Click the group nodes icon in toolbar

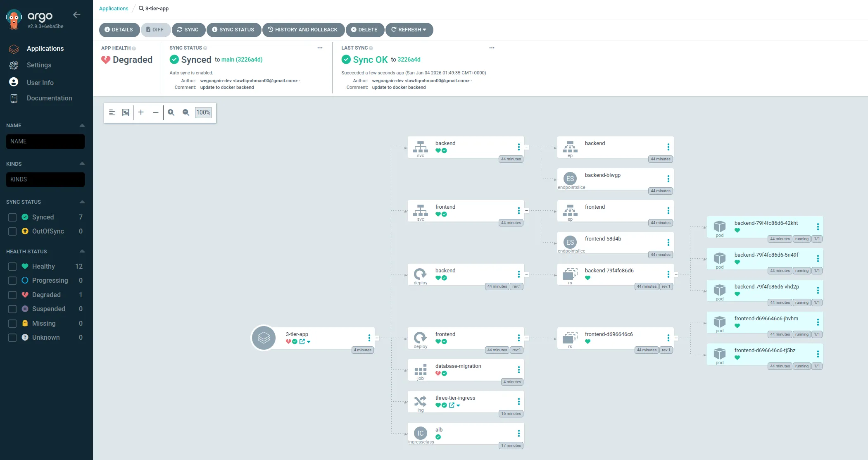(x=126, y=112)
